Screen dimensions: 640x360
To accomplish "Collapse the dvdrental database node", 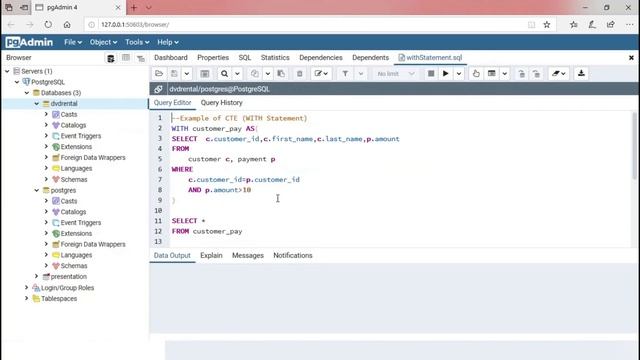I will (x=37, y=104).
